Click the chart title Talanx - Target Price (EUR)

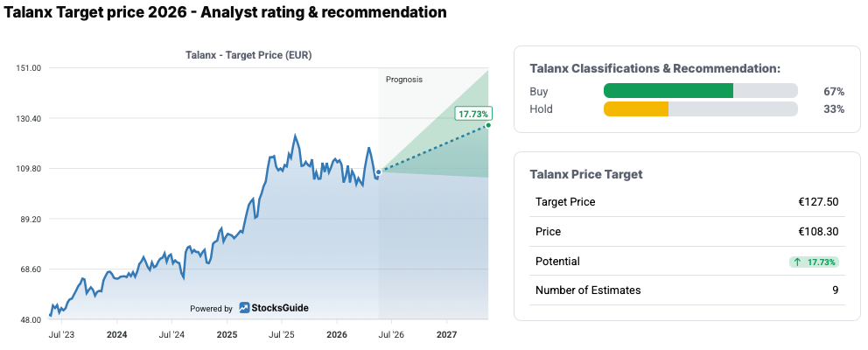click(x=248, y=55)
